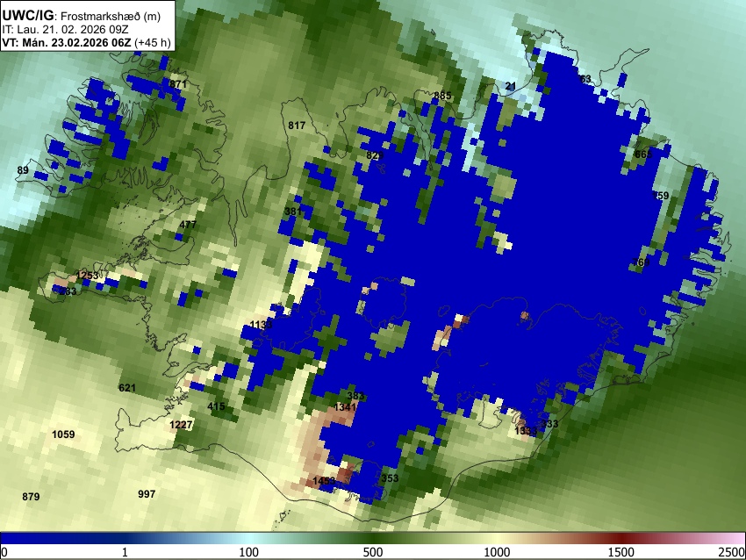Select the 1133 map value

click(x=261, y=325)
